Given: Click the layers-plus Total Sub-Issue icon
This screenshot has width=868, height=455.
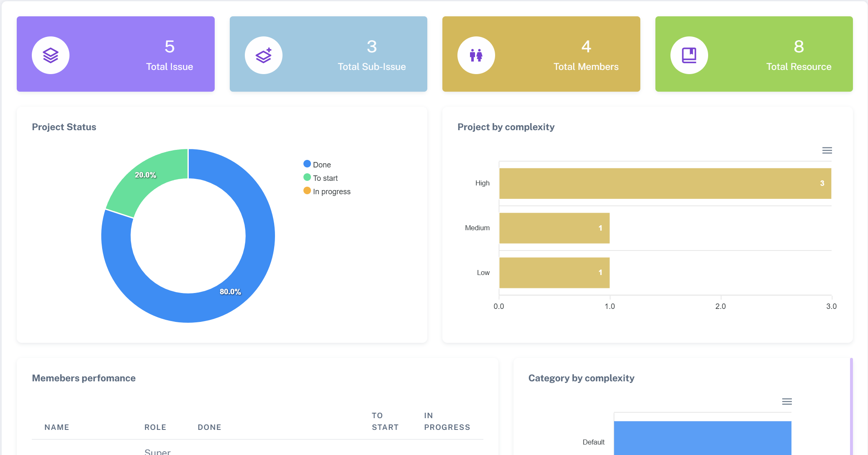Looking at the screenshot, I should 264,55.
